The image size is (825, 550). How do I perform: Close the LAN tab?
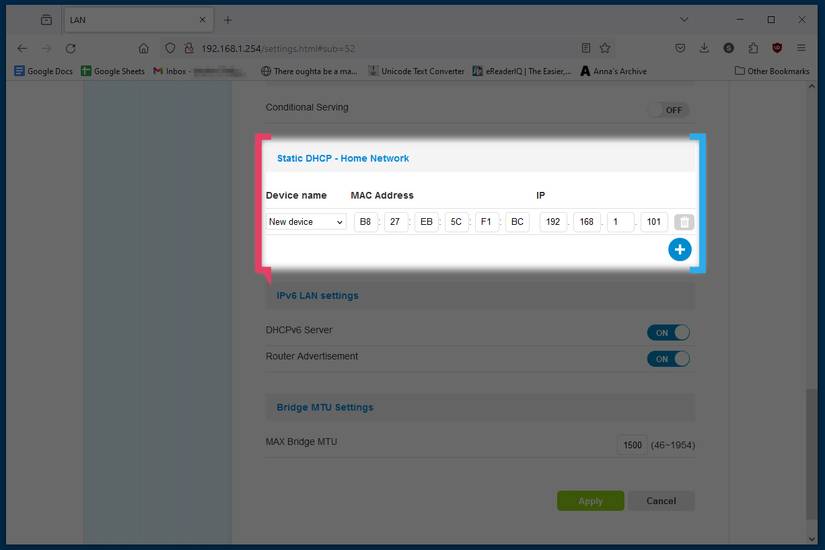[202, 20]
